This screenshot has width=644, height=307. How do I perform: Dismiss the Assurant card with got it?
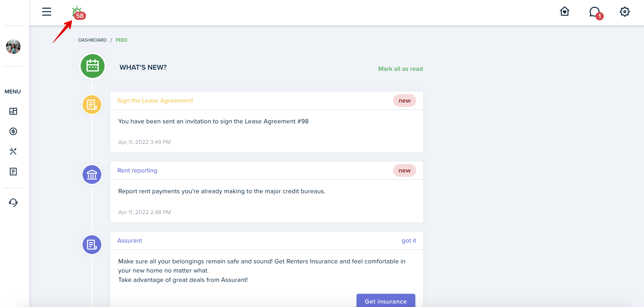[x=409, y=241]
